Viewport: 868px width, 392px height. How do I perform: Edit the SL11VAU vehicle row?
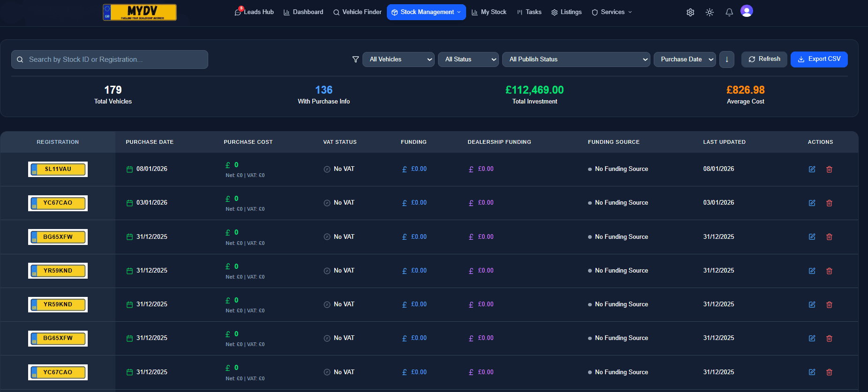pyautogui.click(x=812, y=169)
